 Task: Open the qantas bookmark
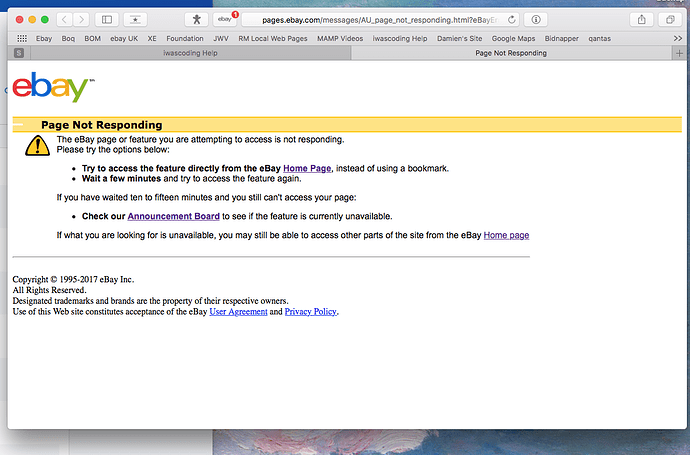click(599, 38)
